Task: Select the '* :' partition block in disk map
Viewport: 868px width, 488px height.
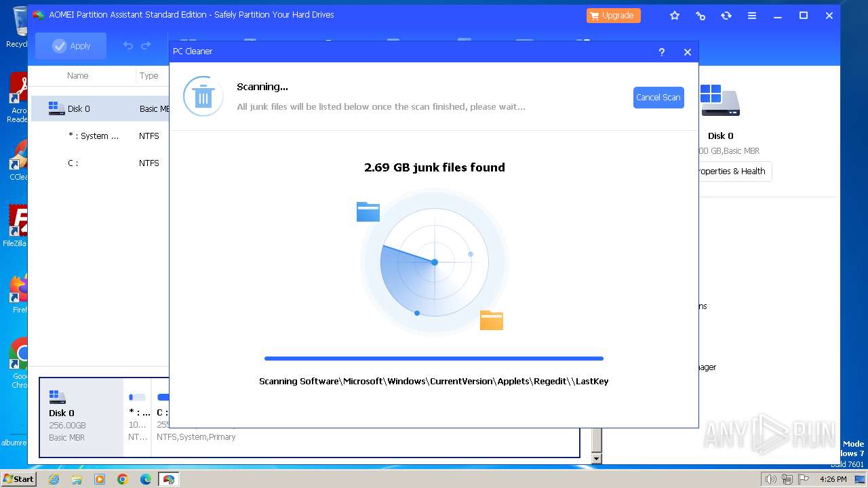Action: pos(138,417)
